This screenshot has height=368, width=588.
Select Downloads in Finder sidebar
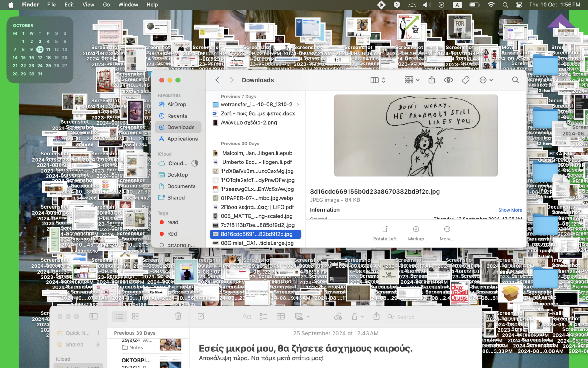(178, 127)
